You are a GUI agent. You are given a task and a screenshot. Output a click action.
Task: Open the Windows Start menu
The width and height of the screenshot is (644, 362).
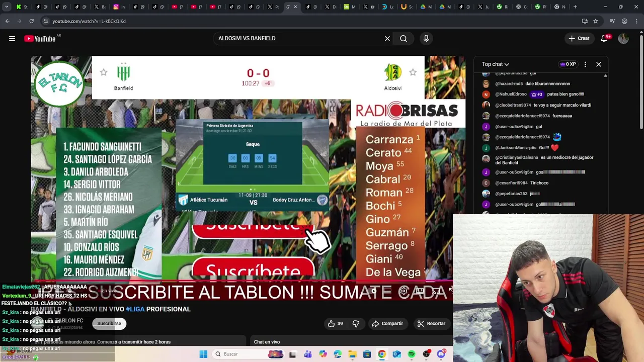(x=203, y=354)
